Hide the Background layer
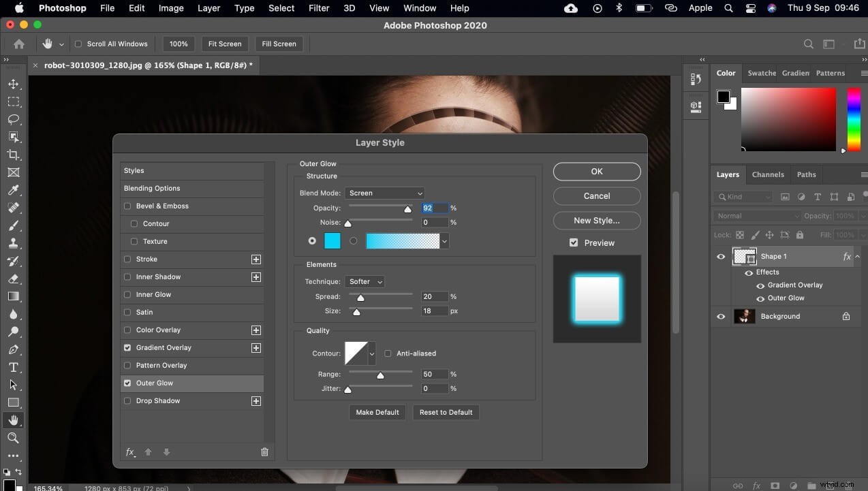Screen dimensions: 868x491 [720, 316]
